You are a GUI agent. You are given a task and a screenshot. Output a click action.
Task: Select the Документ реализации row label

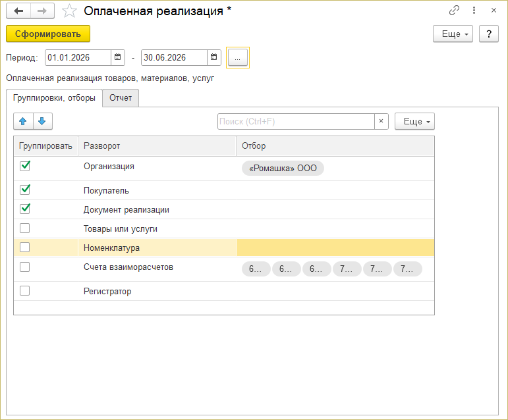127,210
